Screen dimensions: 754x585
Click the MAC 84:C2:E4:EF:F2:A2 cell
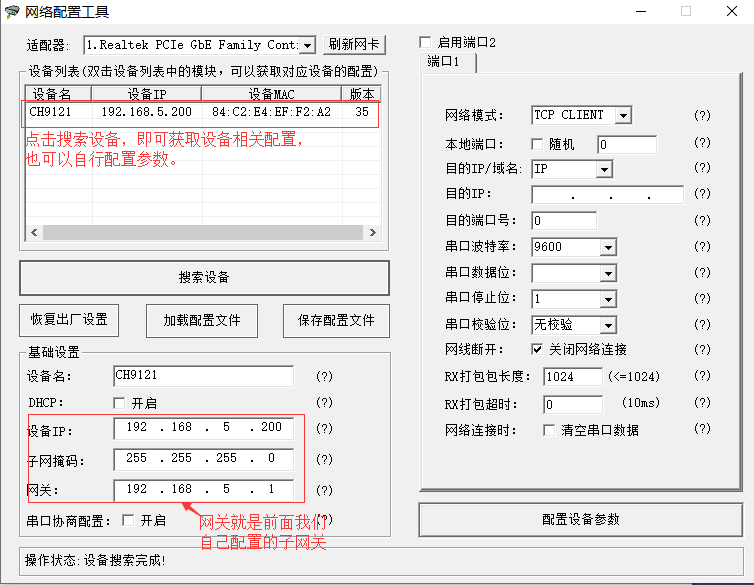(272, 112)
